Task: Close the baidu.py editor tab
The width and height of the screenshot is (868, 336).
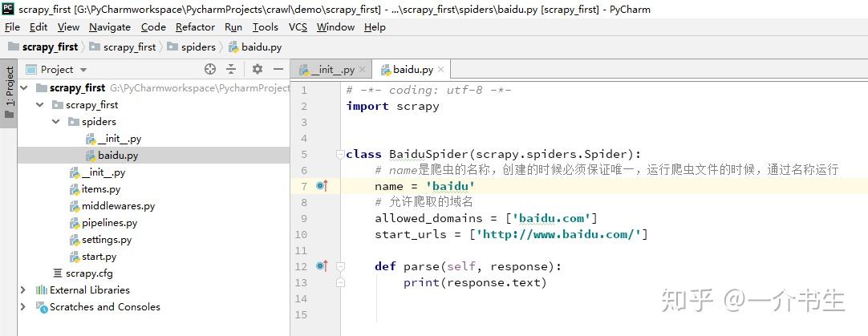Action: pos(440,70)
